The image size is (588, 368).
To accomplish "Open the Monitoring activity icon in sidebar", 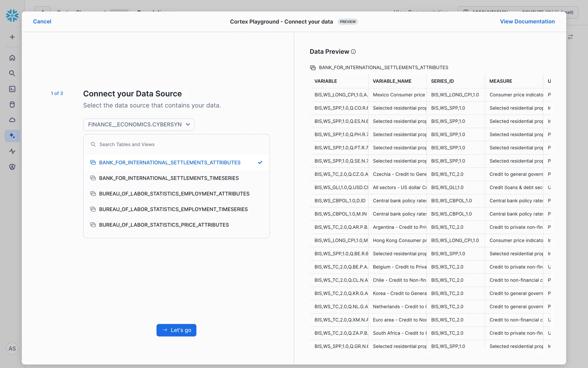I will click(12, 151).
